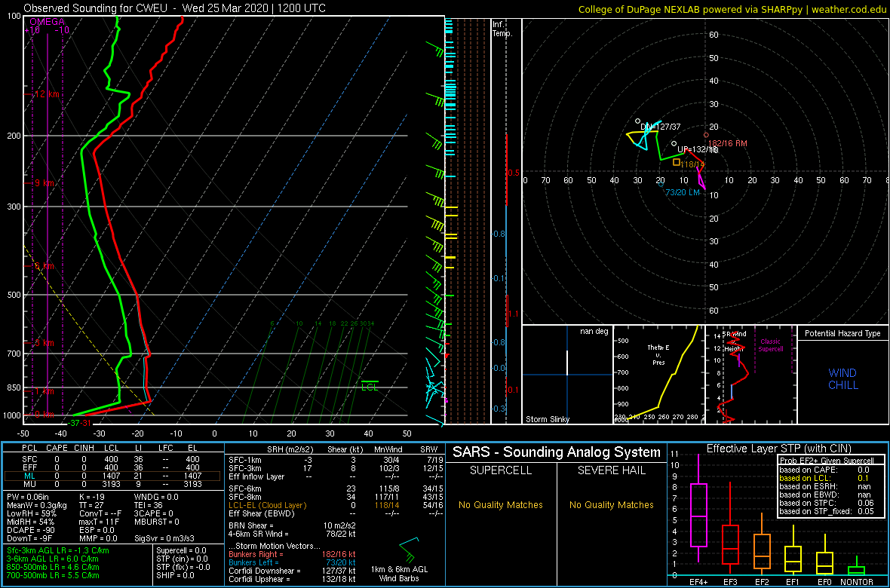Click the '12 km' height marker
The image size is (890, 588).
click(x=47, y=94)
